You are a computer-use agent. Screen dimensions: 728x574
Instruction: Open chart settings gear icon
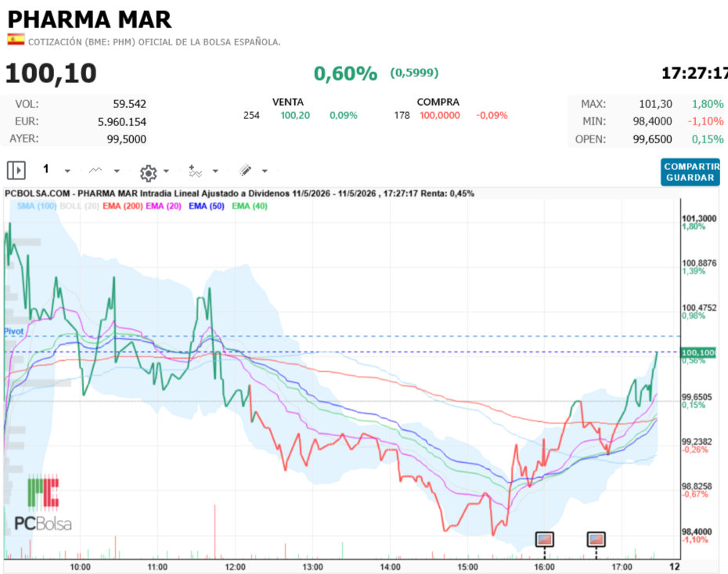pyautogui.click(x=149, y=173)
